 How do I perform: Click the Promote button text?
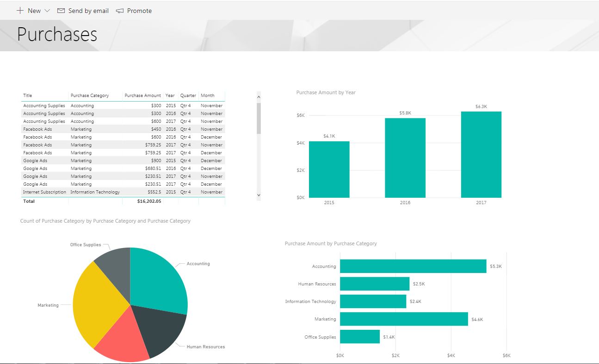click(x=139, y=11)
